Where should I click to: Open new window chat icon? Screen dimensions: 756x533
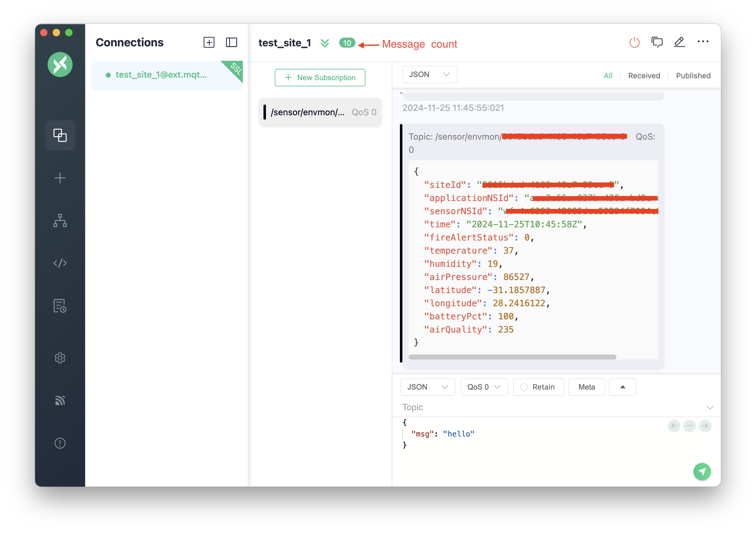(x=657, y=42)
